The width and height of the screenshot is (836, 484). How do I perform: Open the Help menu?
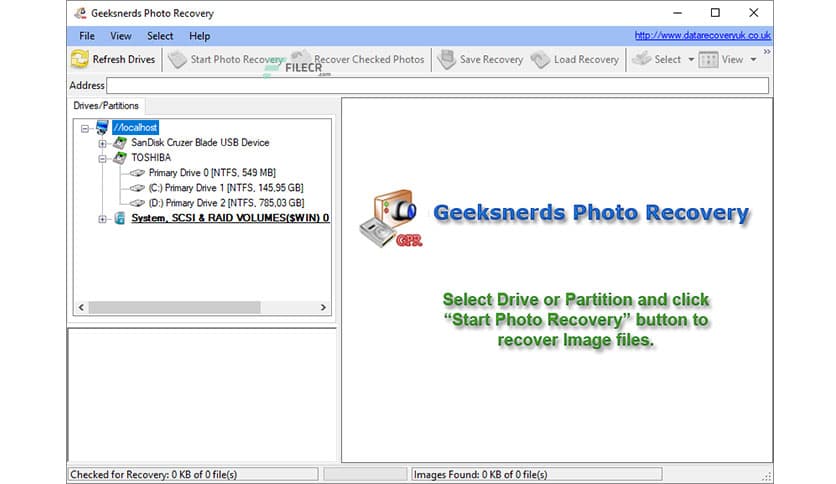199,36
